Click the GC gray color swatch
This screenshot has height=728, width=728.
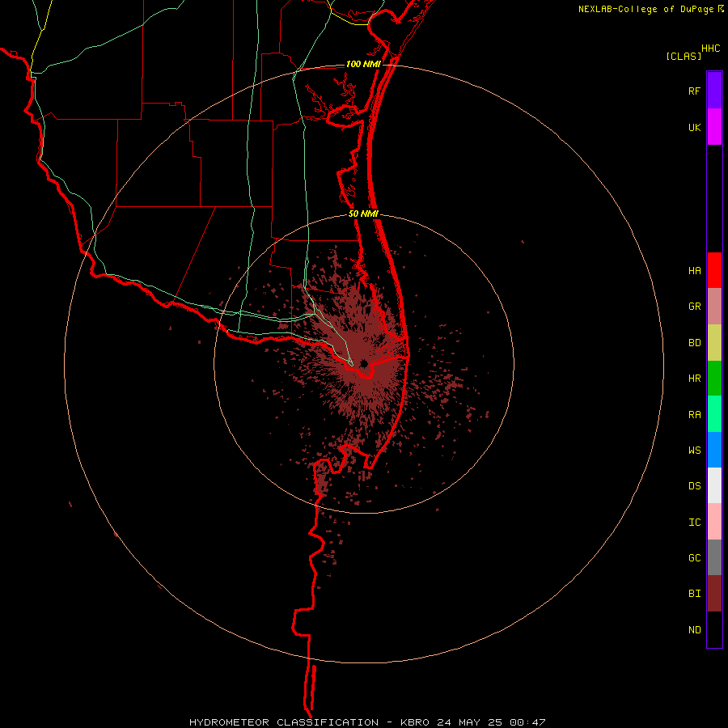point(714,557)
